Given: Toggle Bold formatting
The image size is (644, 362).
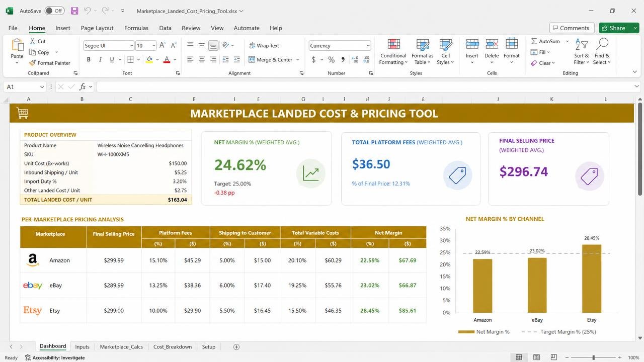Looking at the screenshot, I should click(89, 59).
